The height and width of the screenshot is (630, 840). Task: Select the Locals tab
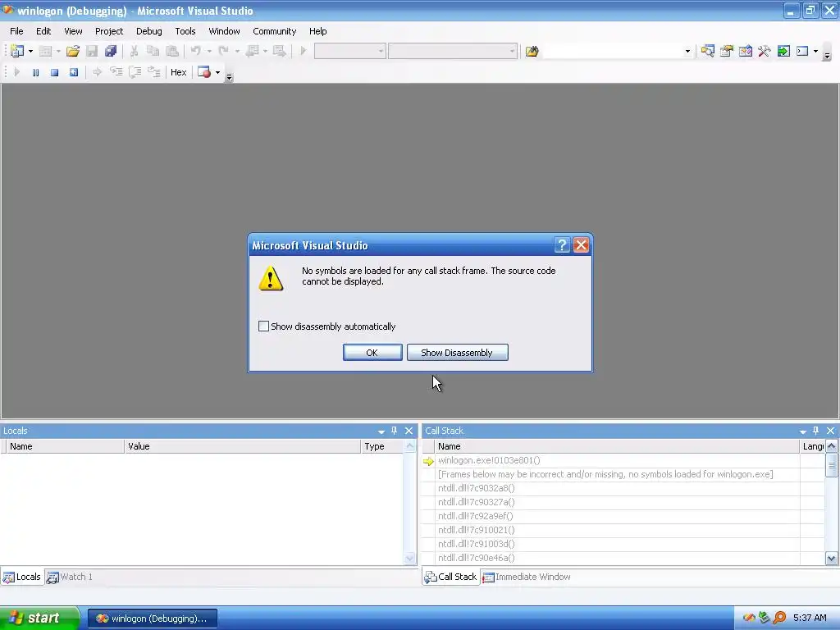[x=22, y=577]
